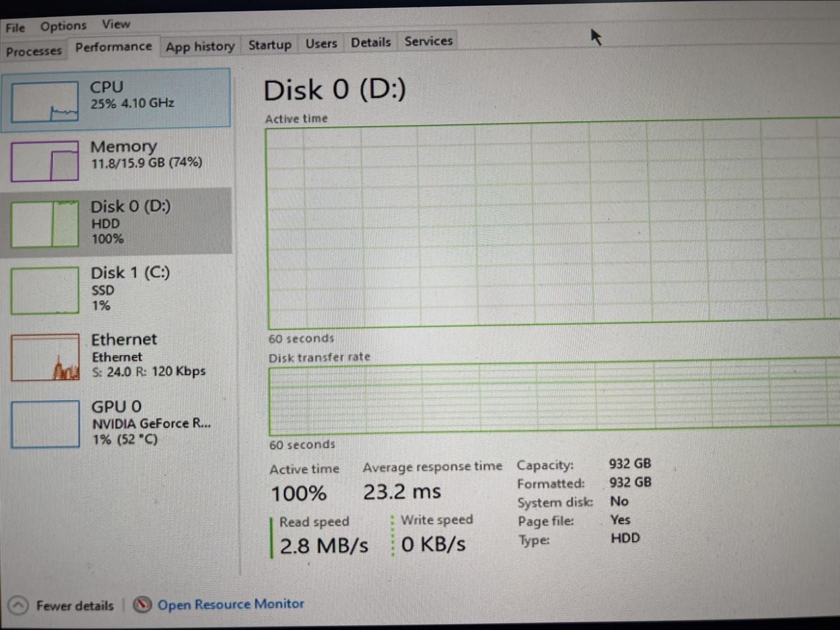Click the Memory usage graph thumbnail
This screenshot has width=840, height=630.
[x=45, y=161]
